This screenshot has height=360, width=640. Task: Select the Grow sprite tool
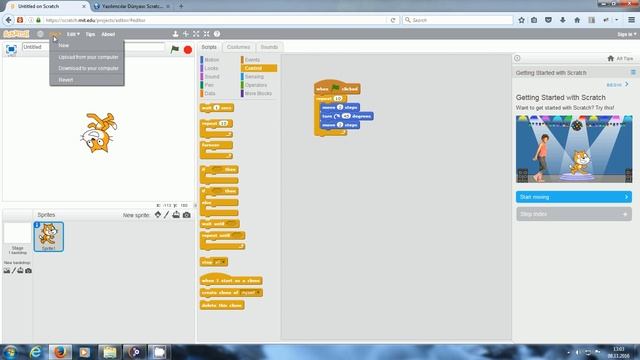196,34
